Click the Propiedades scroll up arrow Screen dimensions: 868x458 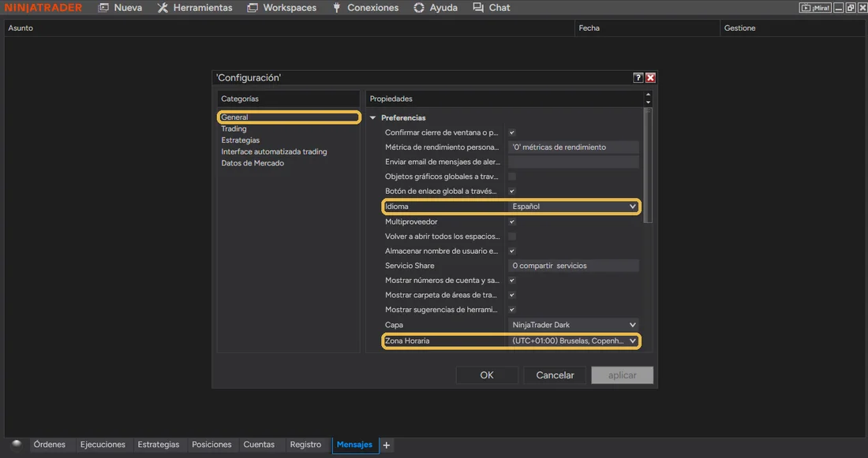tap(648, 95)
